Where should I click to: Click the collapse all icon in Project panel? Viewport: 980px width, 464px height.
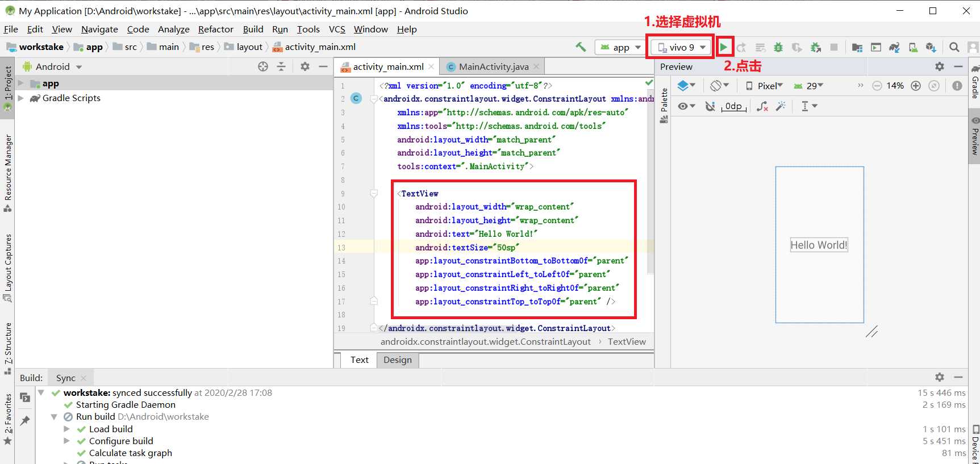pyautogui.click(x=281, y=66)
